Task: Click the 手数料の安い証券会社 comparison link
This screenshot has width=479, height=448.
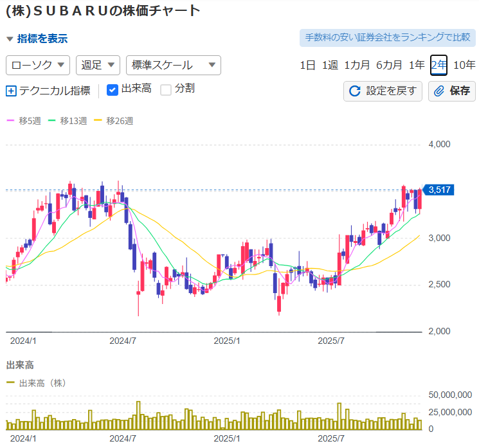Action: pos(387,37)
